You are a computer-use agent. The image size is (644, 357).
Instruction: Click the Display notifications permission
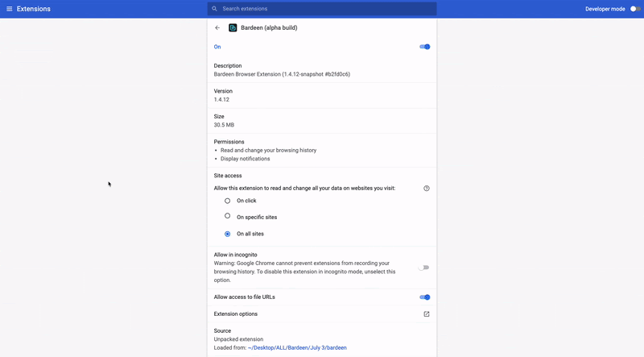point(246,159)
